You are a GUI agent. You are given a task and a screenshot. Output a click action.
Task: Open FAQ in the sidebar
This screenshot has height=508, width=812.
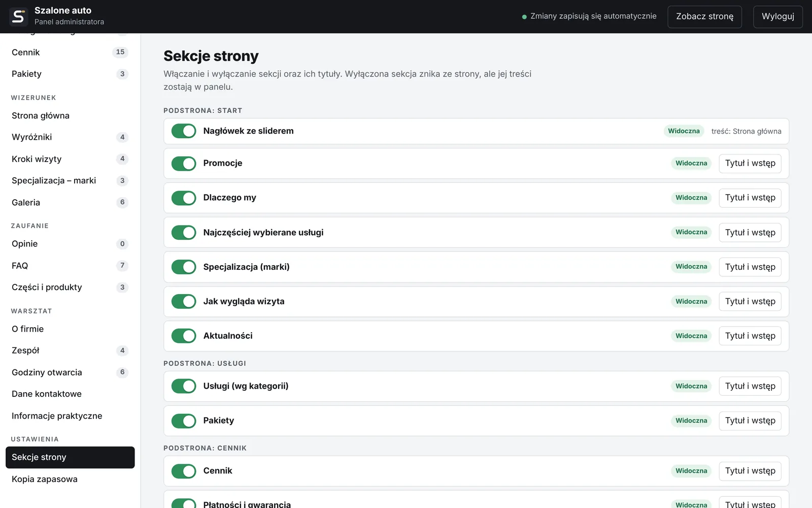(70, 266)
